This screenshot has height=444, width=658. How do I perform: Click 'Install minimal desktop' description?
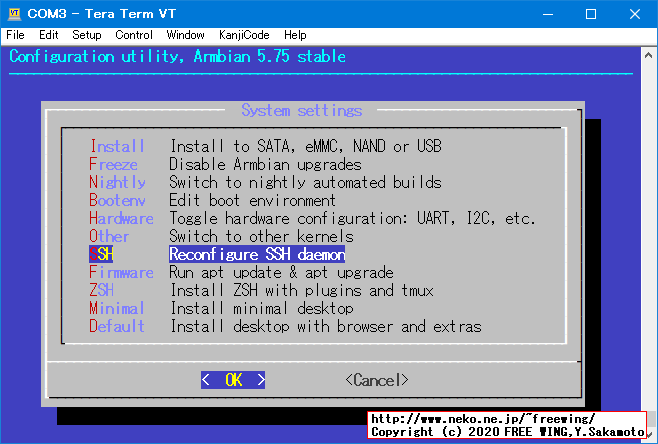pyautogui.click(x=262, y=308)
